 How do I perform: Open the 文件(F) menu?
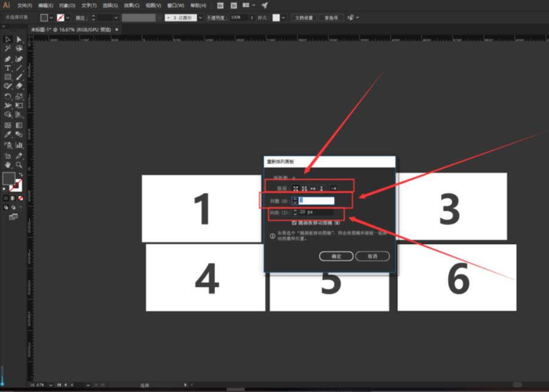click(24, 5)
